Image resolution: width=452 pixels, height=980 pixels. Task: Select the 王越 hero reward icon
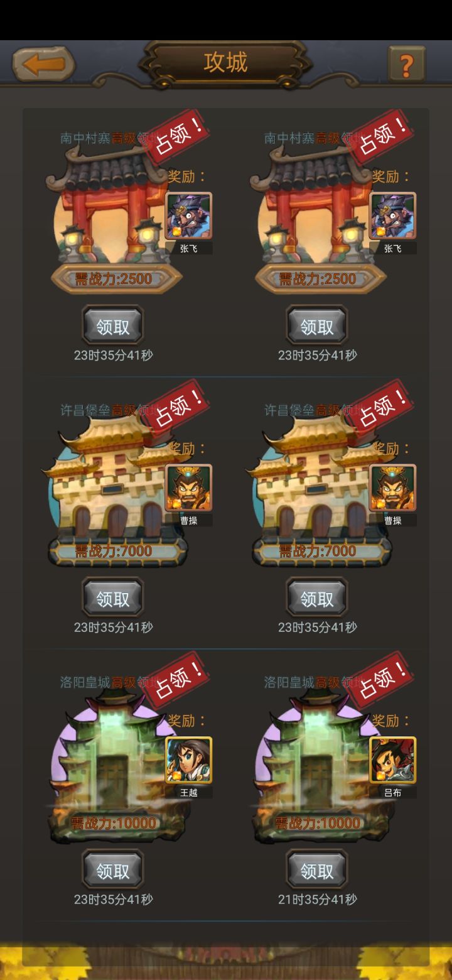pos(188,760)
